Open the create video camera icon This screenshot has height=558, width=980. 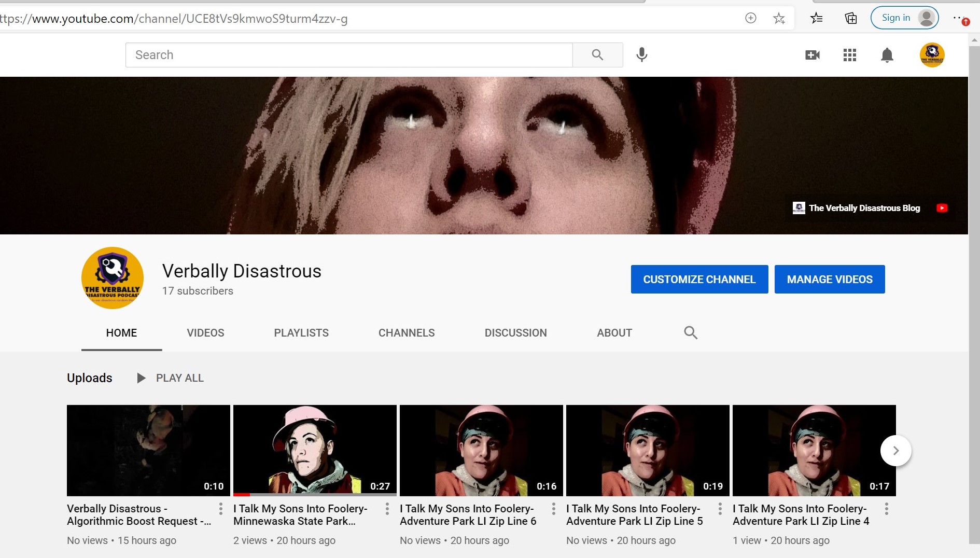pyautogui.click(x=812, y=55)
